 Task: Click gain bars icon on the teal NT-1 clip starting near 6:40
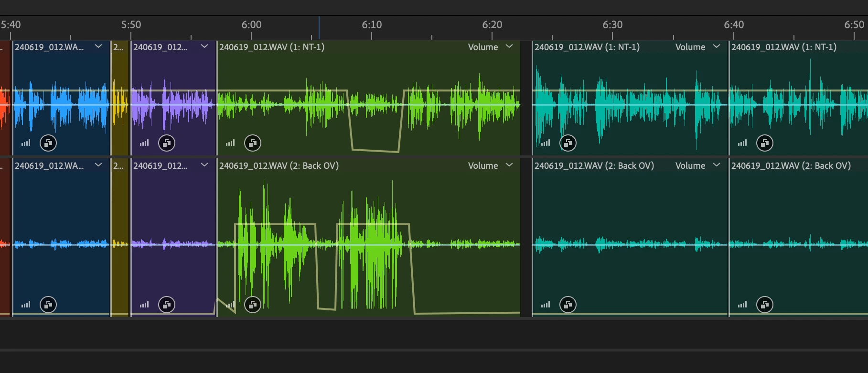point(742,143)
